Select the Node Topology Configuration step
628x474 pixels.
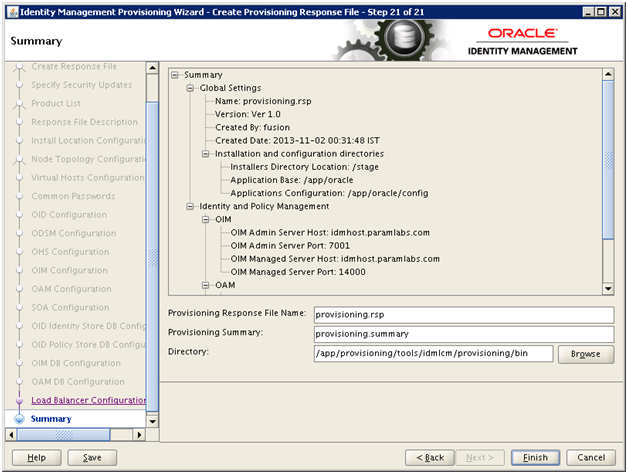click(89, 159)
